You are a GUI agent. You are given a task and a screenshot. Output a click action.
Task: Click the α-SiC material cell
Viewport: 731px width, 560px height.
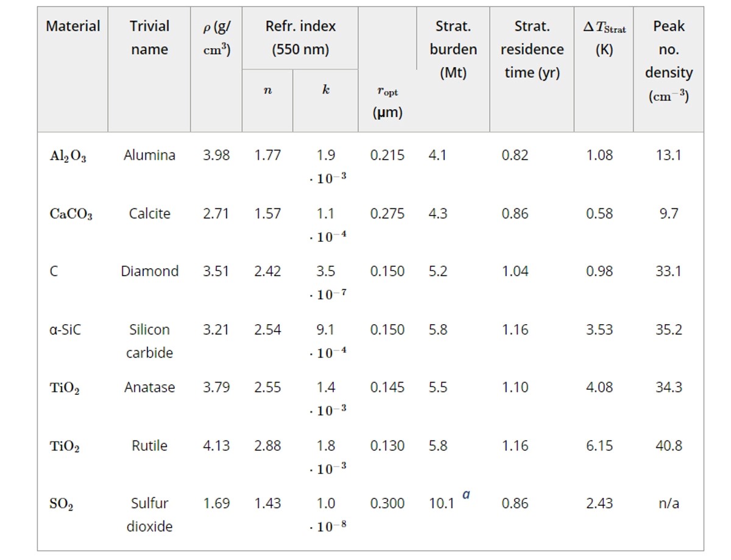point(65,330)
